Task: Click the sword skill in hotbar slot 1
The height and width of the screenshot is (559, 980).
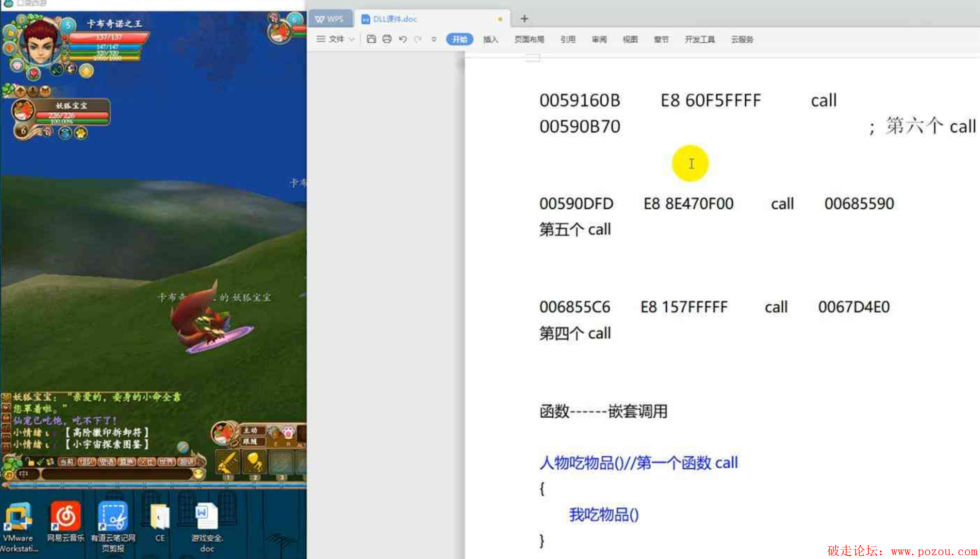Action: coord(228,462)
